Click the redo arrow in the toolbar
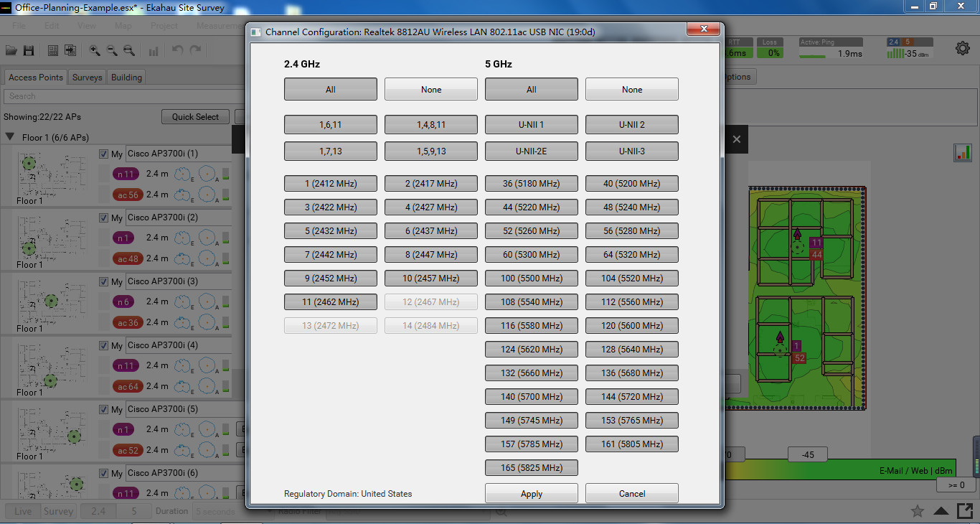The image size is (980, 524). 195,50
